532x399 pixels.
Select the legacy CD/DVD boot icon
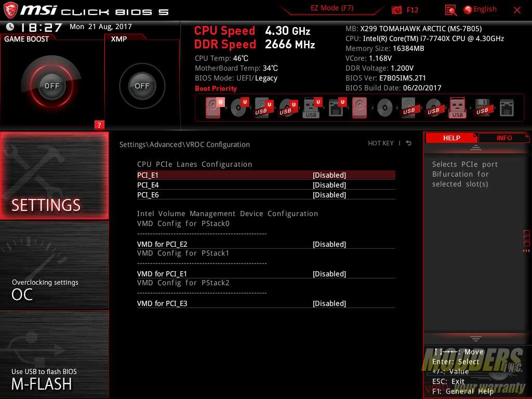(385, 108)
